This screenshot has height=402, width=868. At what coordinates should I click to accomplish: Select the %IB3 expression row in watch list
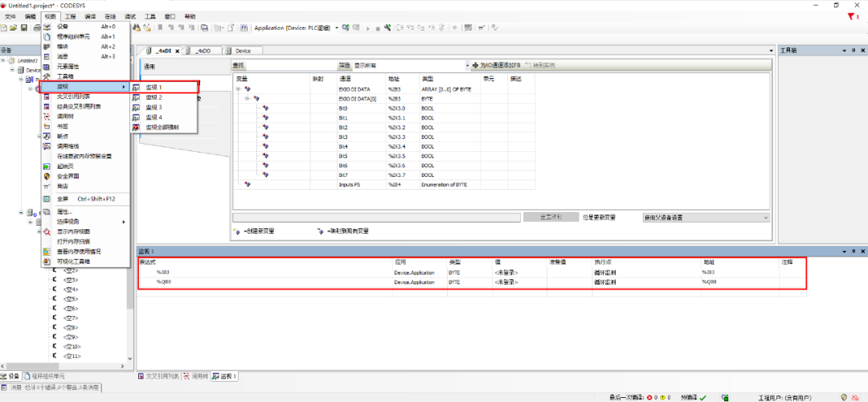pos(163,273)
